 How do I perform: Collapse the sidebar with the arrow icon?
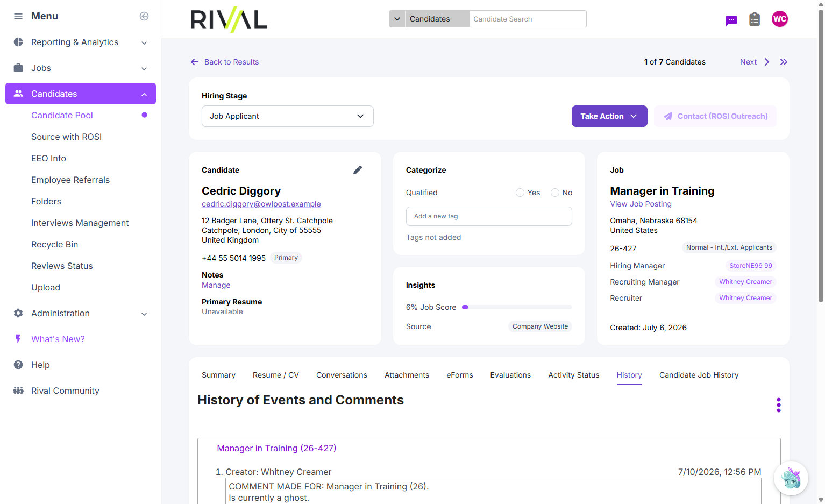(144, 16)
